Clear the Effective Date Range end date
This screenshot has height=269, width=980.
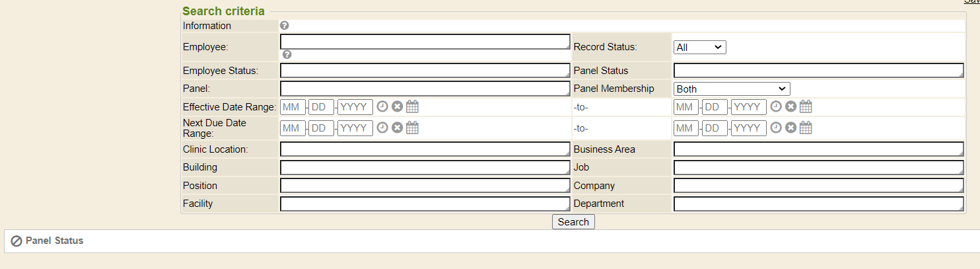pos(790,107)
